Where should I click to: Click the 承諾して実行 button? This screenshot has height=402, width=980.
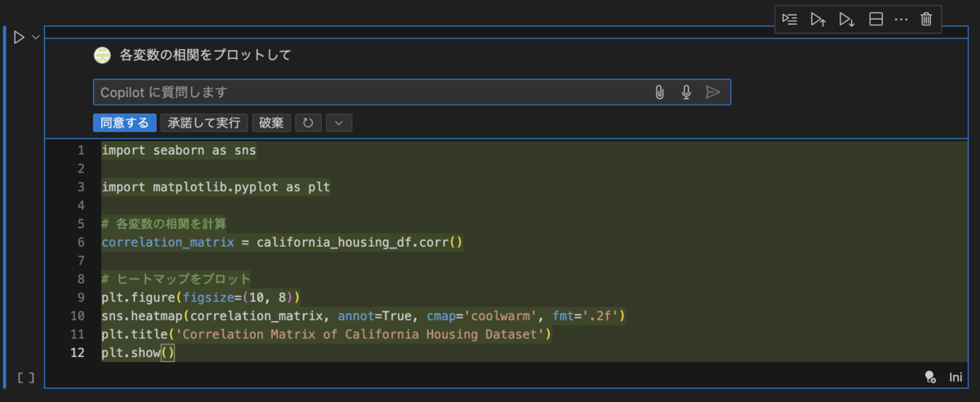[x=204, y=123]
